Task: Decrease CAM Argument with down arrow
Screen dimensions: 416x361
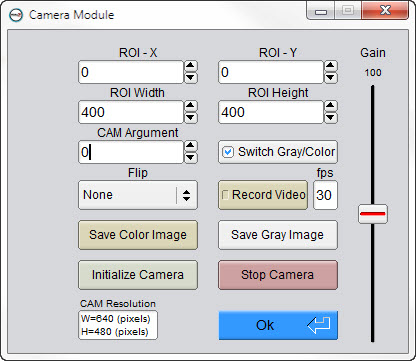Action: [x=190, y=157]
